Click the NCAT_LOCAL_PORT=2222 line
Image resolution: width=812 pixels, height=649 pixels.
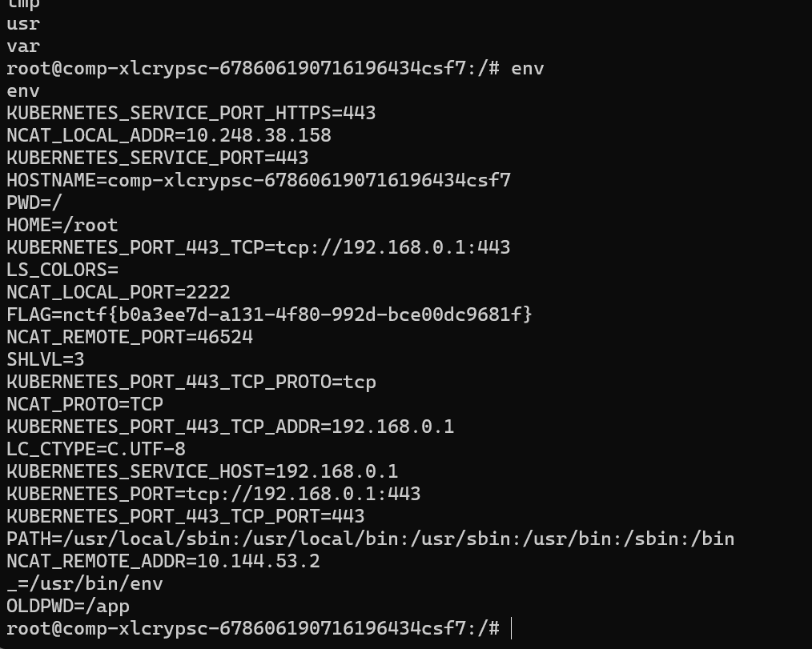point(118,292)
